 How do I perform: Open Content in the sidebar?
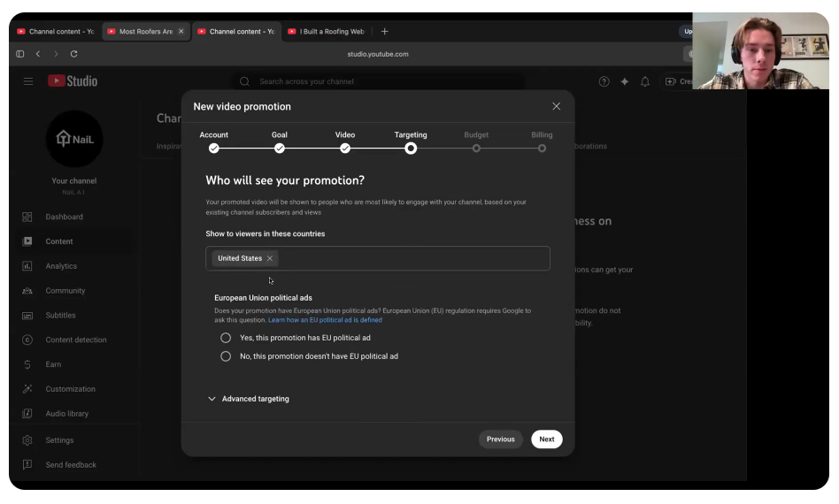[x=59, y=241]
